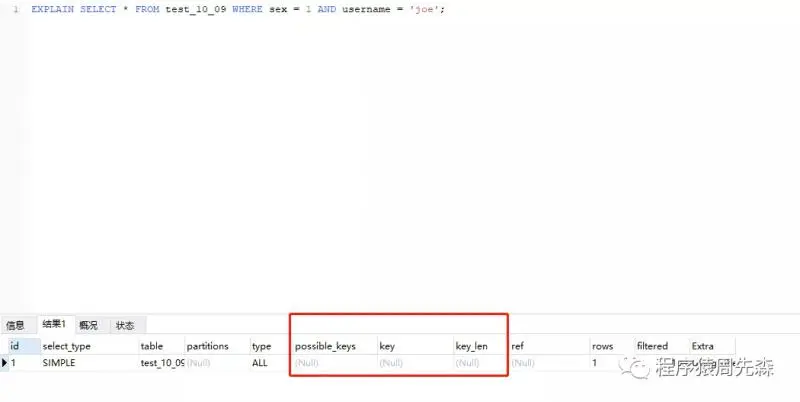Click the ref column header

[x=549, y=346]
